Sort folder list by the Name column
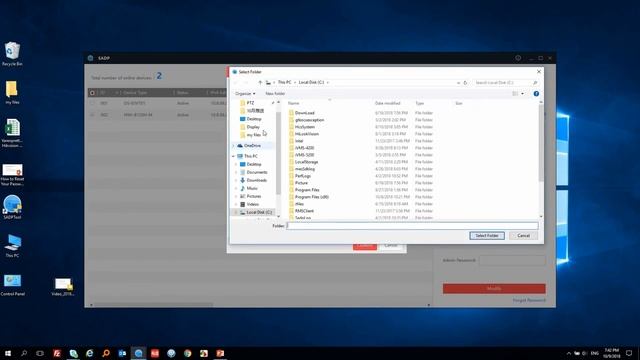The width and height of the screenshot is (640, 360). [x=293, y=103]
